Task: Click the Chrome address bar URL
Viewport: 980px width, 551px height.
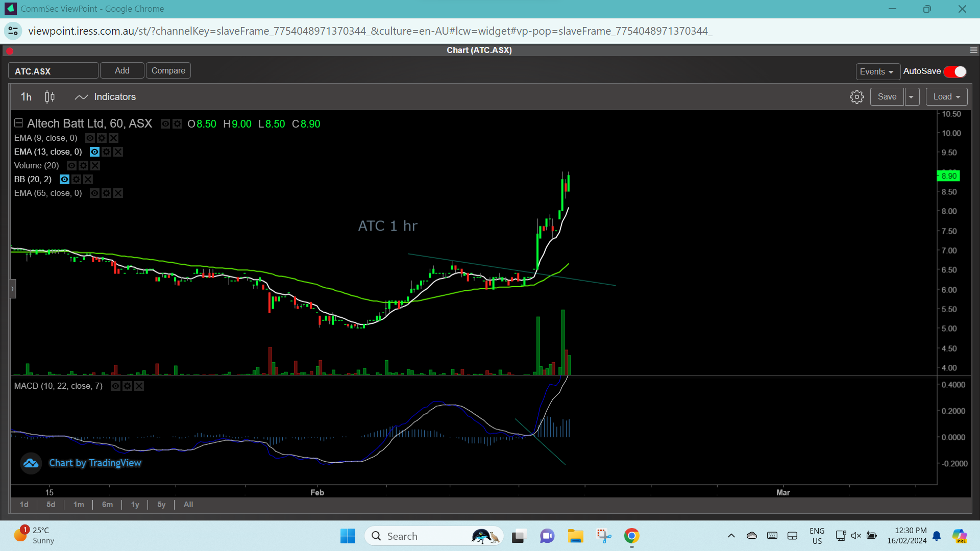Action: coord(370,31)
